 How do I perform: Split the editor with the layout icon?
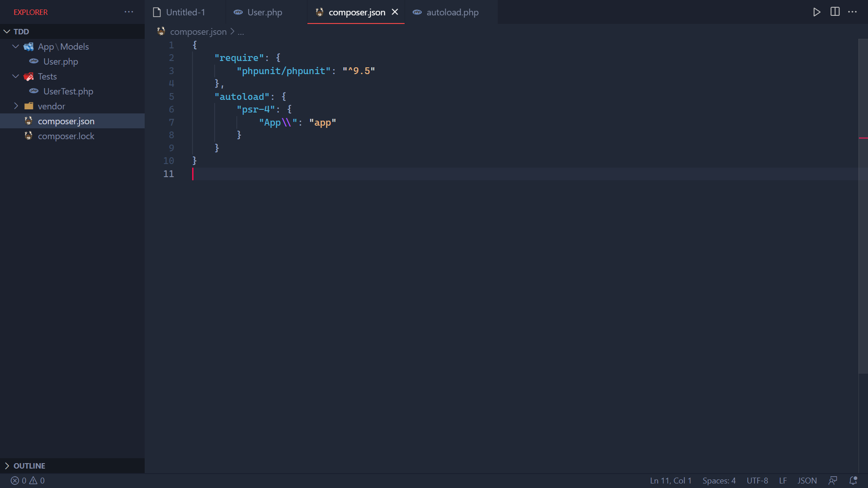pos(835,12)
